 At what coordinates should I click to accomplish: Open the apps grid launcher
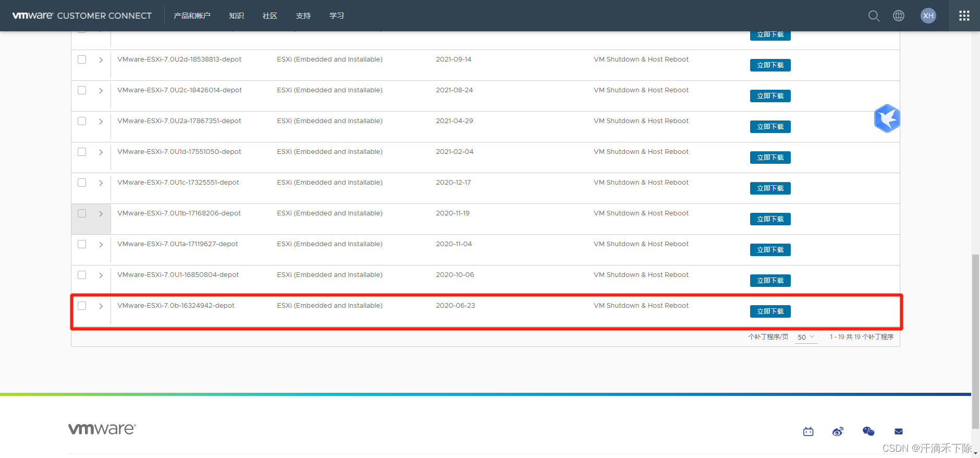964,16
